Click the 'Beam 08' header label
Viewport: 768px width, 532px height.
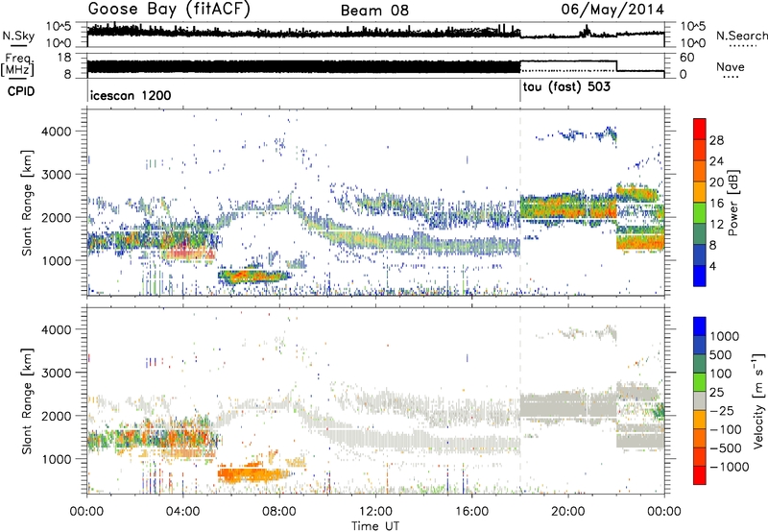(374, 11)
